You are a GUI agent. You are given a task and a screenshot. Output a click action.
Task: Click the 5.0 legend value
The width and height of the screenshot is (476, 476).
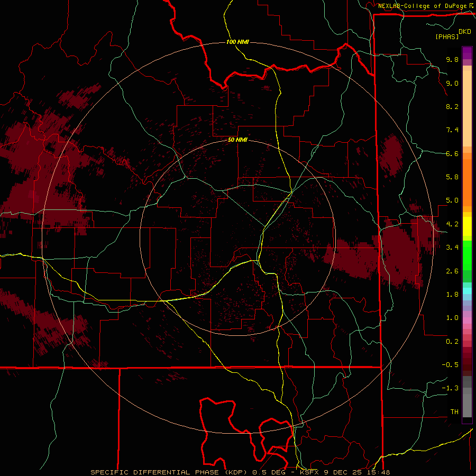[x=452, y=200]
